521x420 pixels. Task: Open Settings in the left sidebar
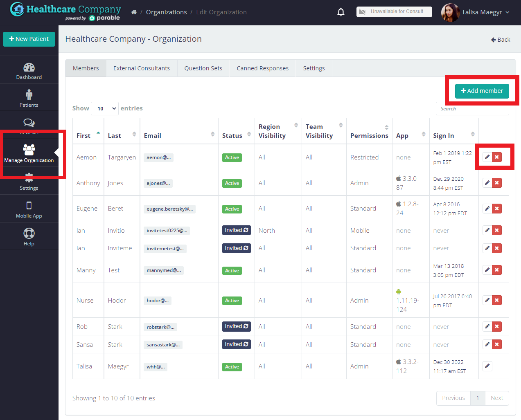coord(29,182)
